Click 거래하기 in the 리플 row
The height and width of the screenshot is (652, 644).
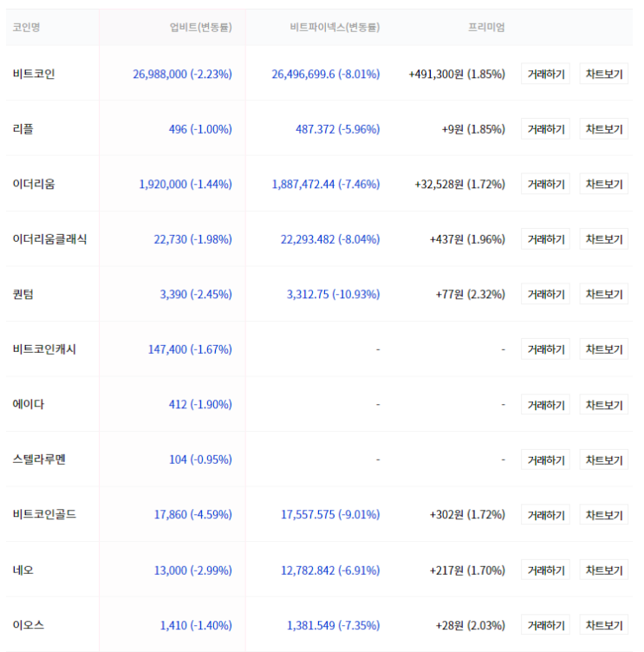point(545,129)
